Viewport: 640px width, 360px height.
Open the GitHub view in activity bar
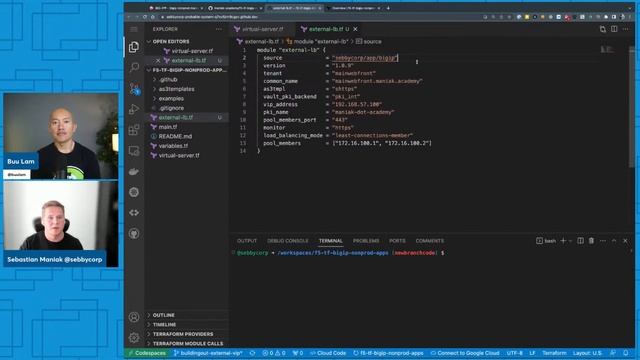[134, 233]
